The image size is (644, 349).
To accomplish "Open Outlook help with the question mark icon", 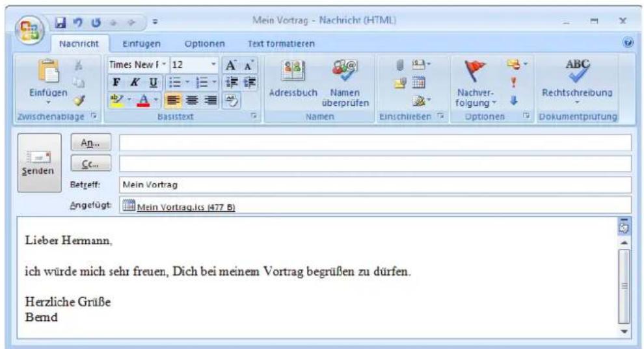I will (x=628, y=42).
